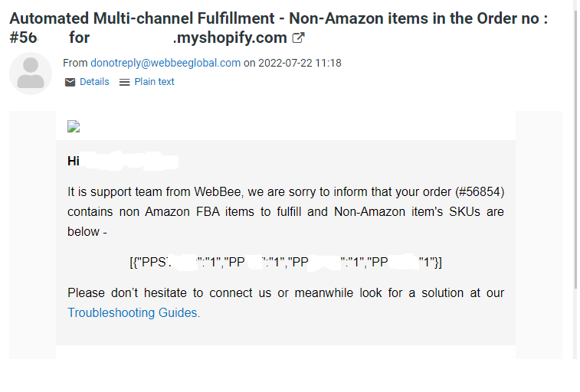Click the Hi greeting line

74,162
